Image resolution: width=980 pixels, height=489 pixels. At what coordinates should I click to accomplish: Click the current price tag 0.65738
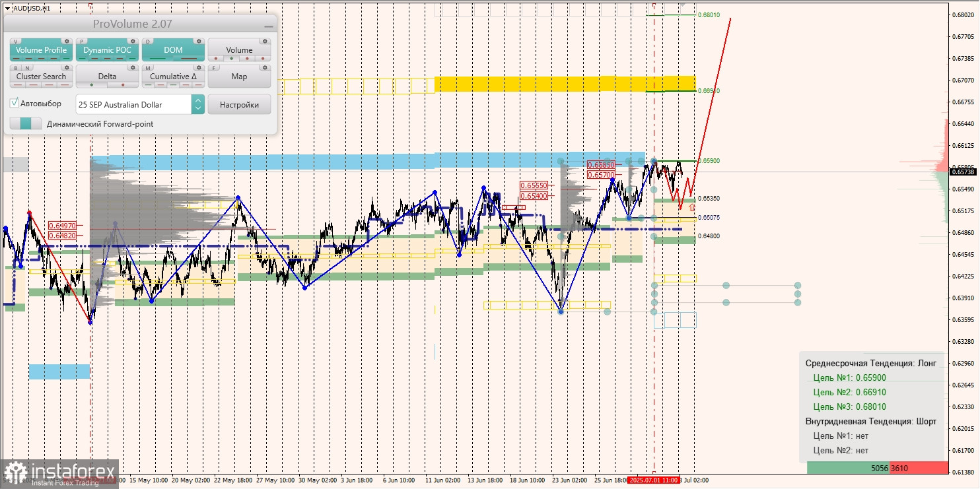click(963, 172)
